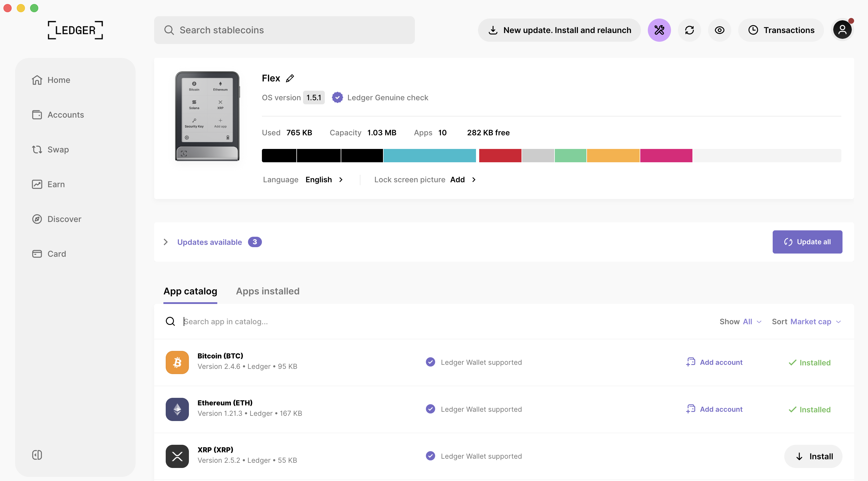Click the Ethereum (ETH) app name
868x481 pixels.
click(225, 402)
